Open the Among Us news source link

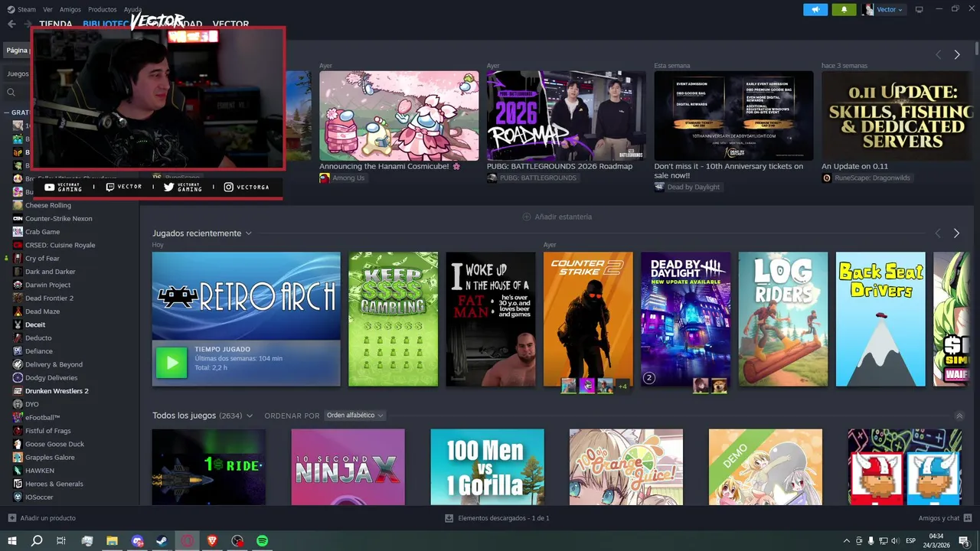342,178
